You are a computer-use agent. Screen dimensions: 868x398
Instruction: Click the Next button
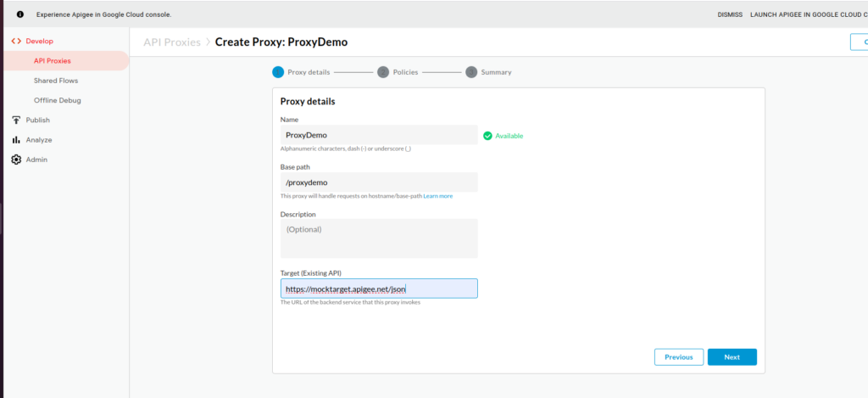point(732,357)
